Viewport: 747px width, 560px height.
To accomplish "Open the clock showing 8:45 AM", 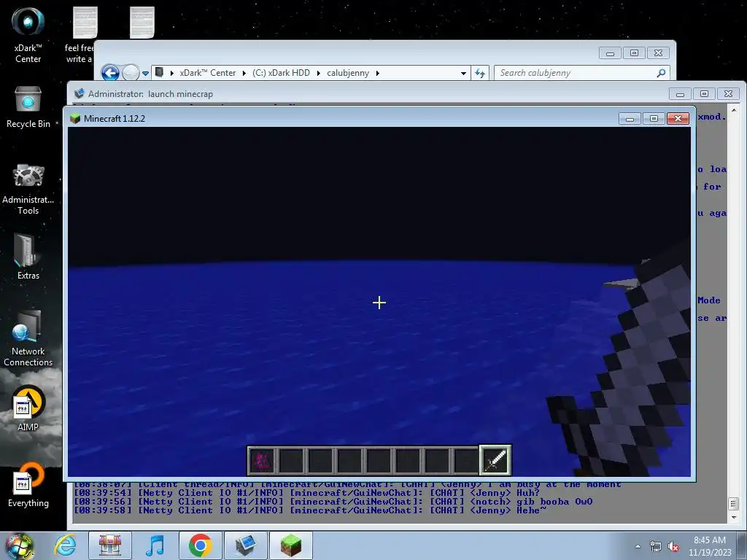I will [709, 546].
